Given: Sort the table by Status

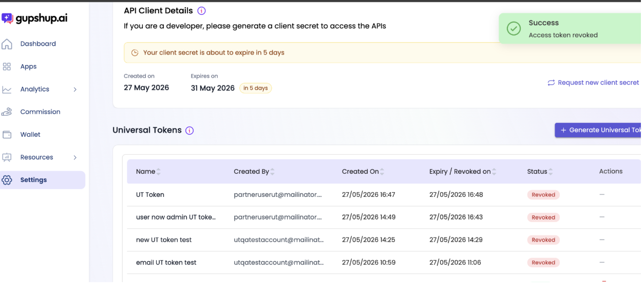Looking at the screenshot, I should [x=551, y=172].
